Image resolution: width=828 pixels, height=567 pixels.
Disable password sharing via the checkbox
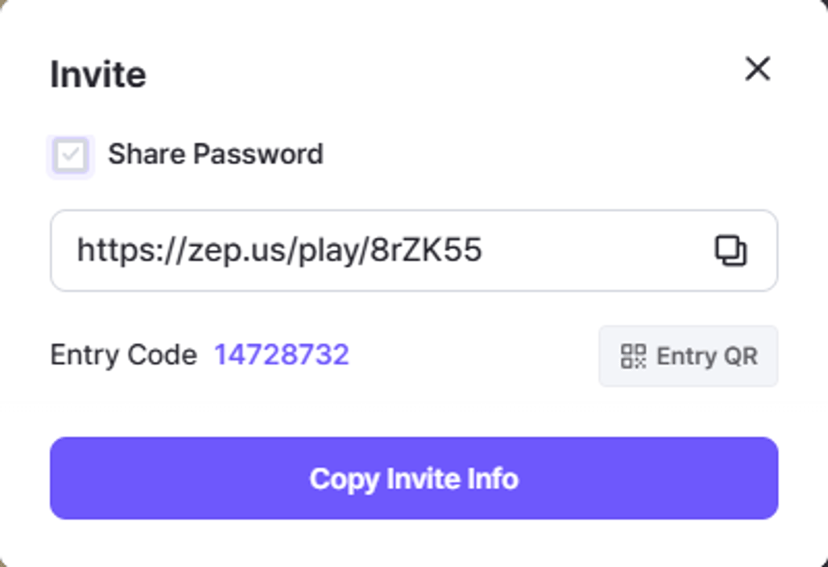(71, 155)
